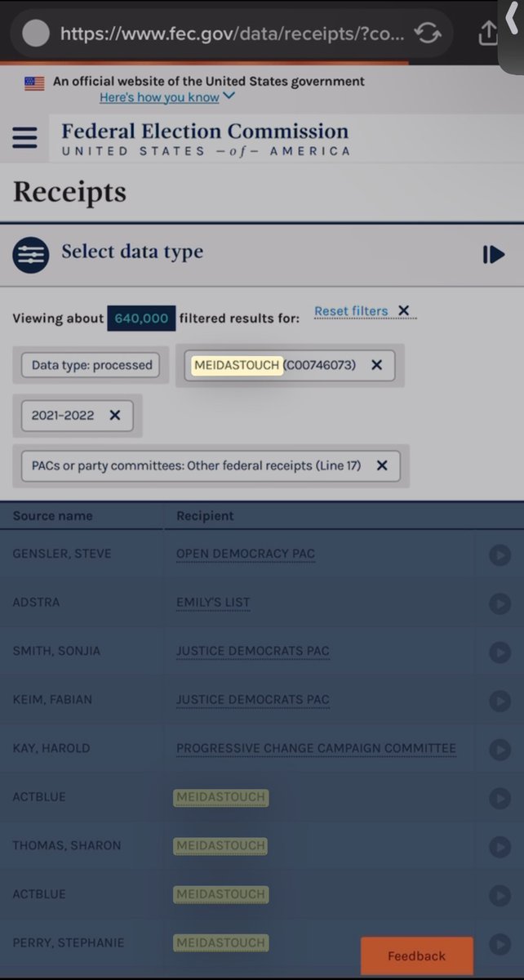524x980 pixels.
Task: Click the filter sliders icon beside Select data type
Action: tap(30, 253)
